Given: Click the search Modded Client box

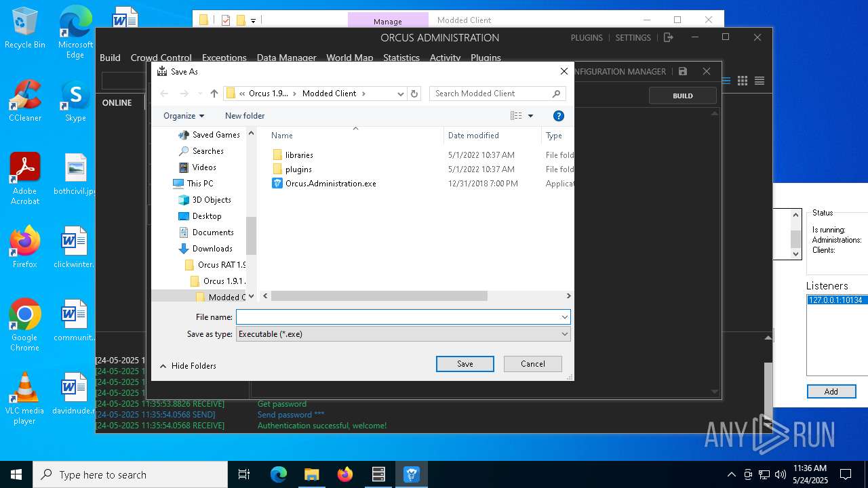Looking at the screenshot, I should 497,94.
